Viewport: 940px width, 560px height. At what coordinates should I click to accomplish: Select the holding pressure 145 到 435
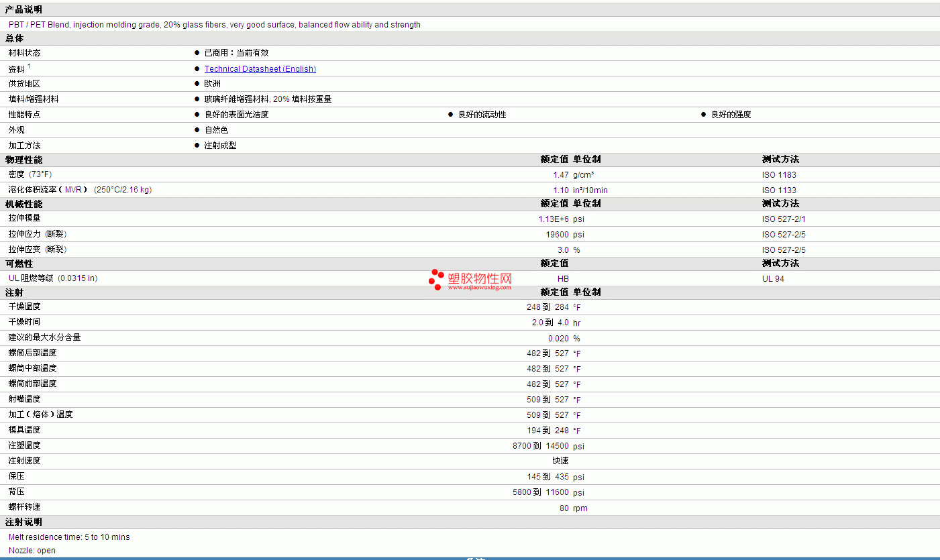tap(548, 477)
